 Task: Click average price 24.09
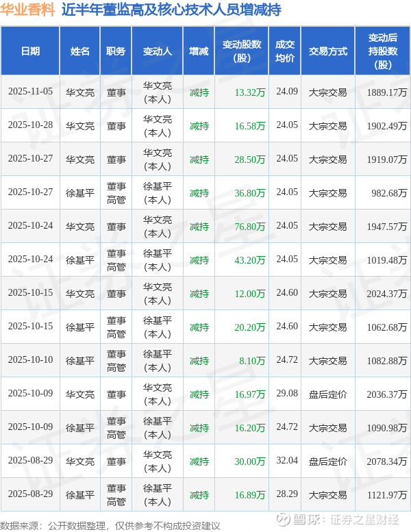pos(287,92)
